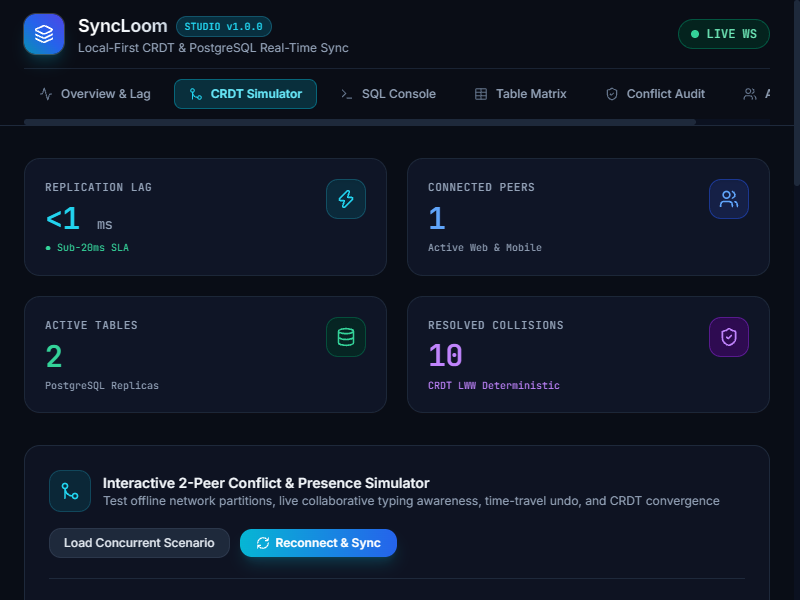Switch to the SQL Console tab

(388, 94)
